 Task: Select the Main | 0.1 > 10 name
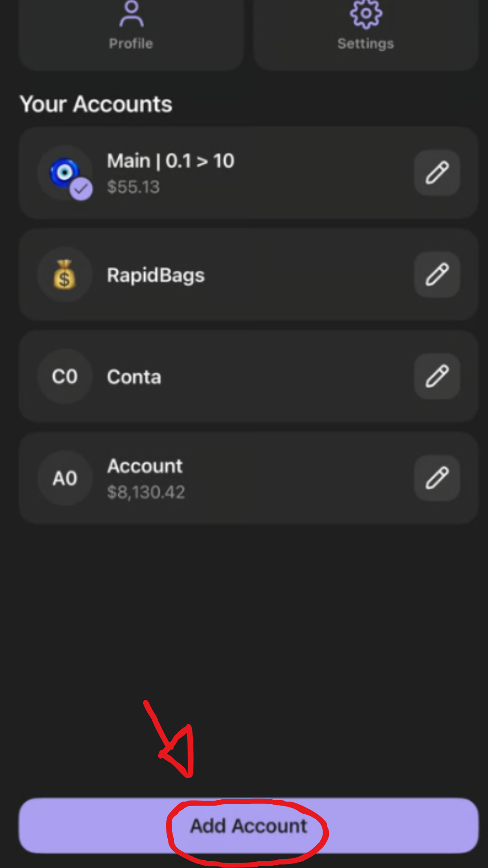click(x=170, y=161)
